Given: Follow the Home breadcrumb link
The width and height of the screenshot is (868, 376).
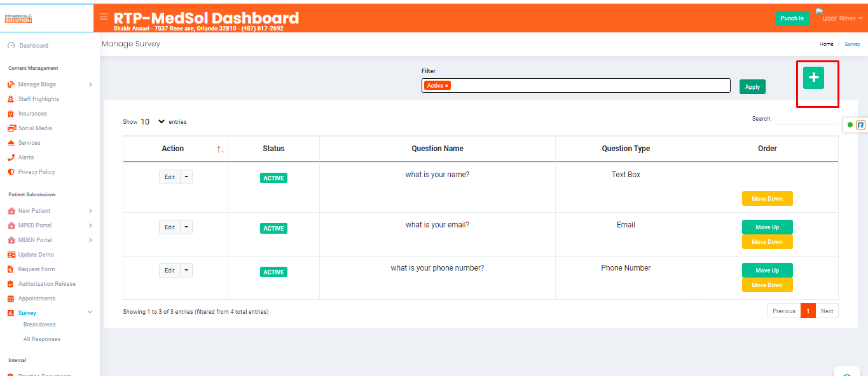Looking at the screenshot, I should 826,44.
